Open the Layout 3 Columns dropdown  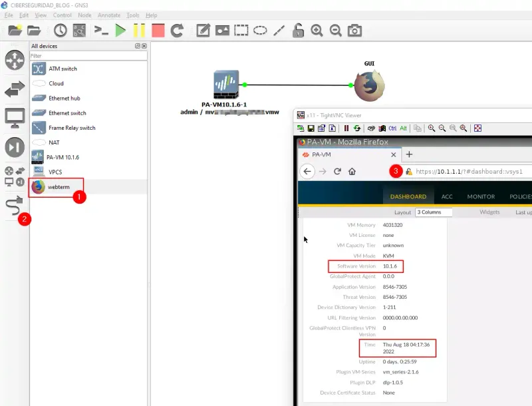click(x=434, y=212)
